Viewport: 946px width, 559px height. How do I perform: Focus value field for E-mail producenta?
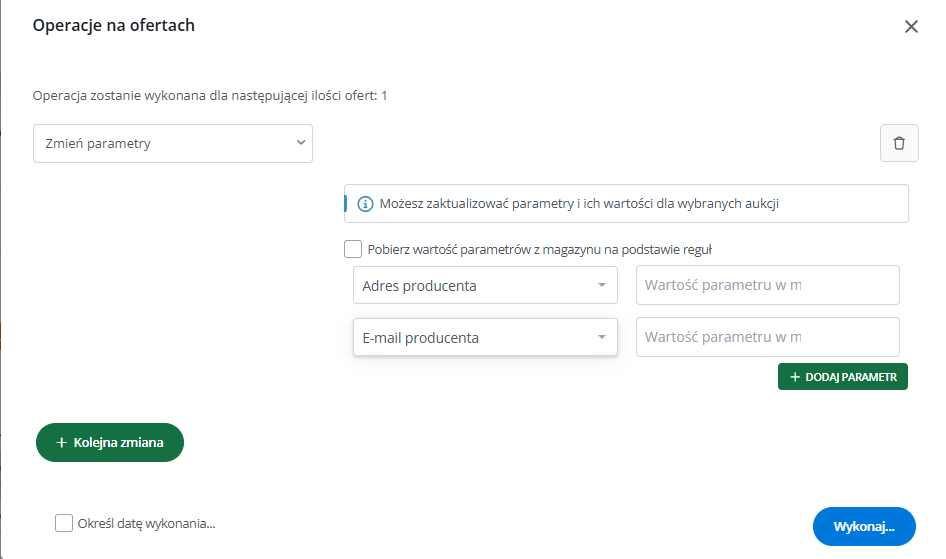pyautogui.click(x=767, y=337)
